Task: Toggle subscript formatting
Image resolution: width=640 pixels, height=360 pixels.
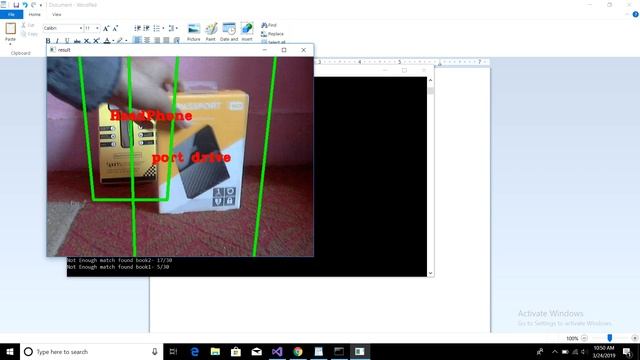Action: [87, 40]
